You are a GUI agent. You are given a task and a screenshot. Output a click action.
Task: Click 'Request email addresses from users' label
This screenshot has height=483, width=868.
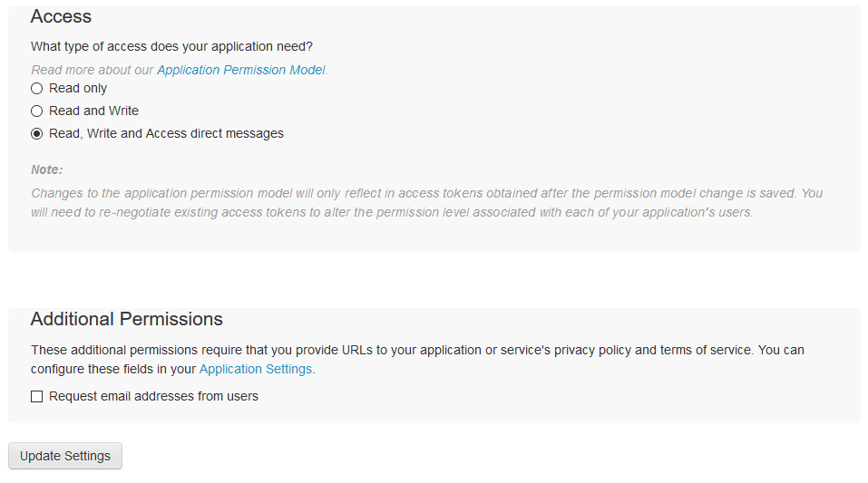pos(153,397)
